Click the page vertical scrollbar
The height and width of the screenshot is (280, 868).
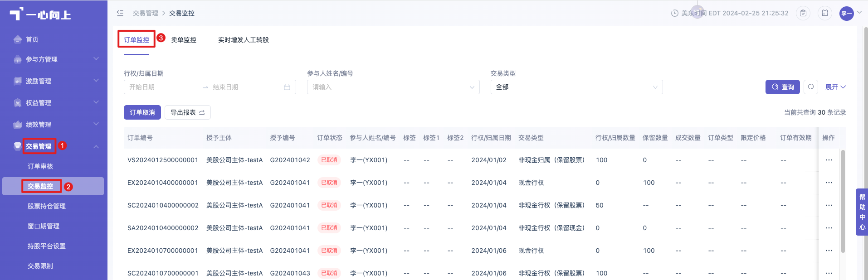click(865, 154)
